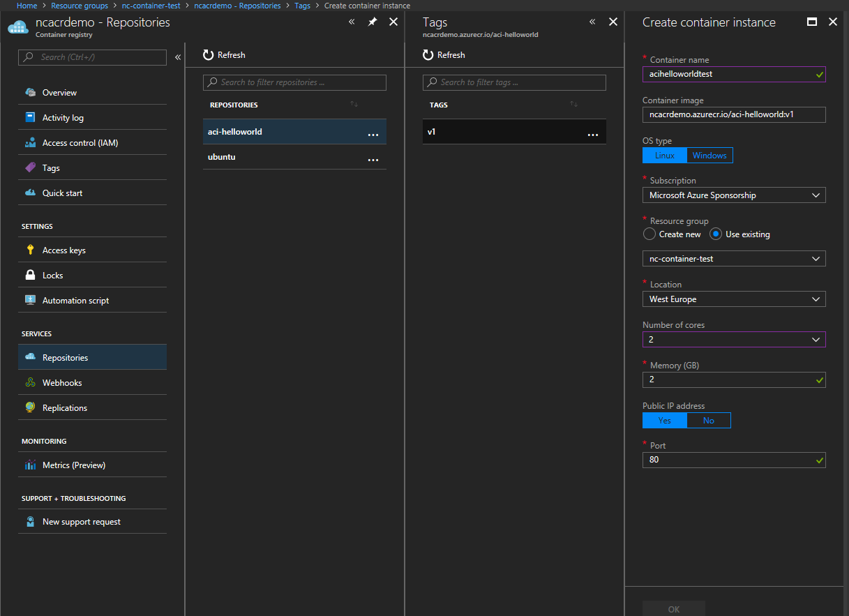The image size is (849, 616).
Task: Set Public IP address to No
Action: point(709,421)
